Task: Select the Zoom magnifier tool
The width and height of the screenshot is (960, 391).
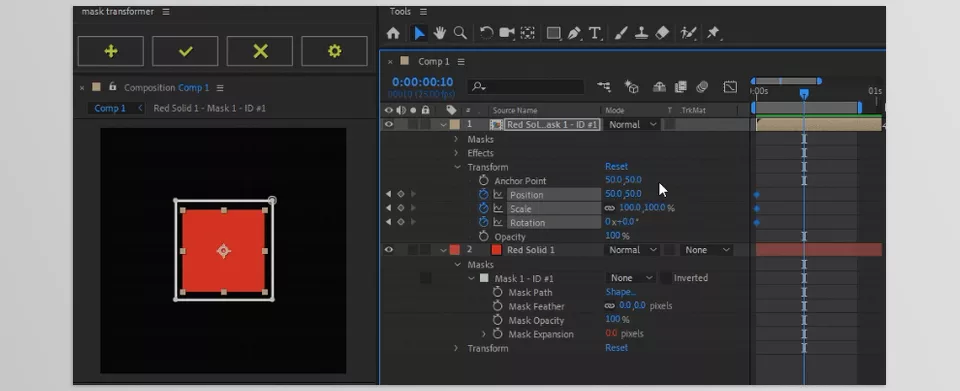Action: point(460,33)
